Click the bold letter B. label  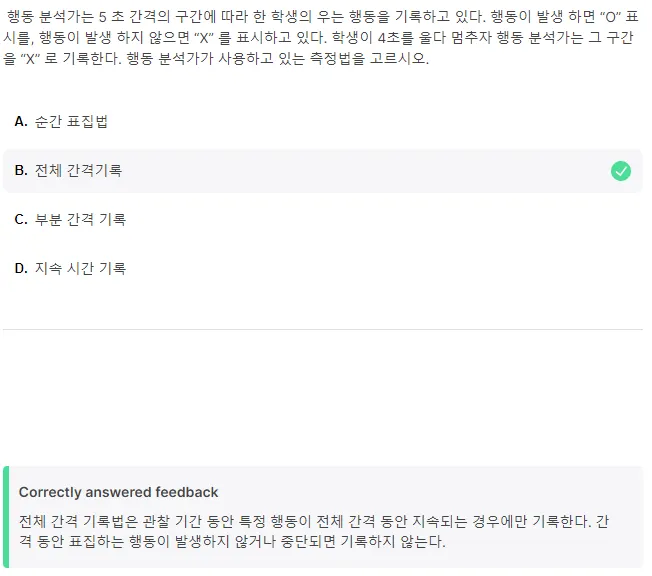coord(21,171)
